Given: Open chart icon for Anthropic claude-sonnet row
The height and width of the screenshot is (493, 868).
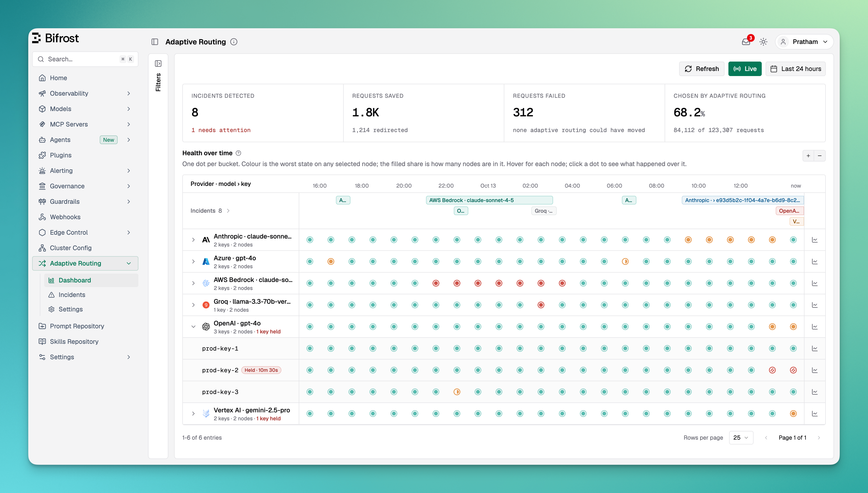Looking at the screenshot, I should coord(815,240).
